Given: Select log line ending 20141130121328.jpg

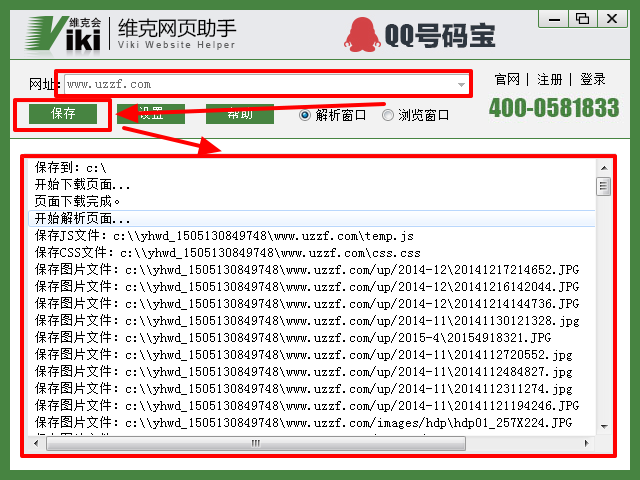Looking at the screenshot, I should pos(312,321).
